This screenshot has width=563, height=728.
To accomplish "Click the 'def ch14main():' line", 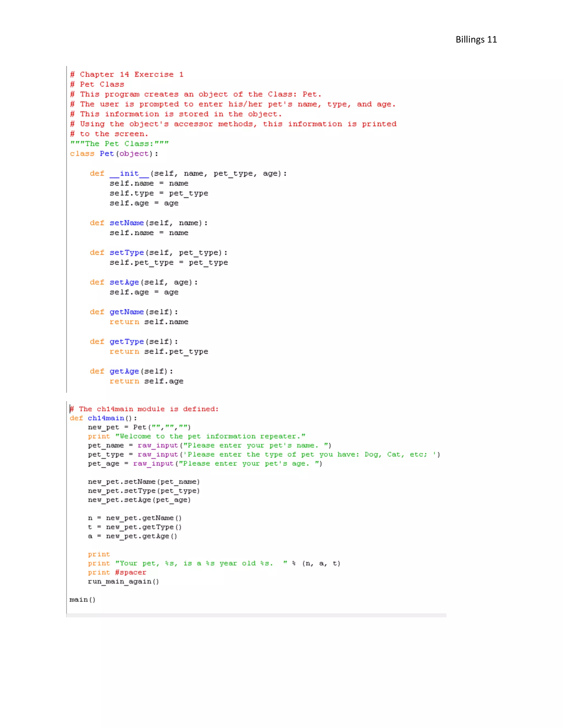I will click(x=103, y=418).
